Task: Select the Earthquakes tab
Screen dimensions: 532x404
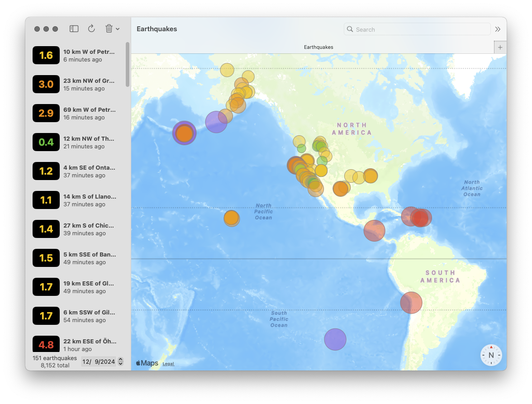Action: 318,47
